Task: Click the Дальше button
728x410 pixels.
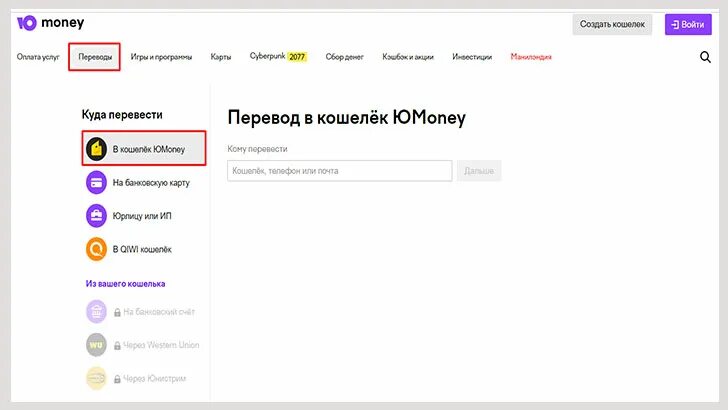Action: [x=479, y=171]
